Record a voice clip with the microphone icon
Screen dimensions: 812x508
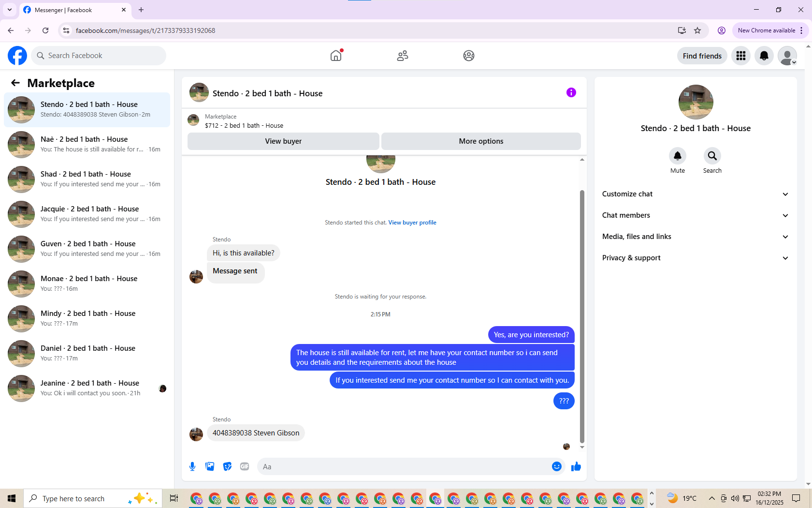tap(192, 466)
